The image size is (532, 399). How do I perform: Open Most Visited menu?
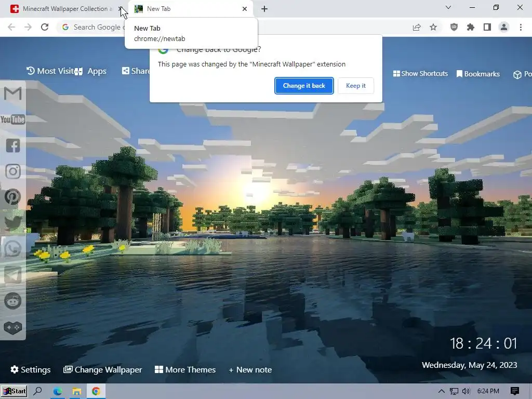(x=50, y=71)
